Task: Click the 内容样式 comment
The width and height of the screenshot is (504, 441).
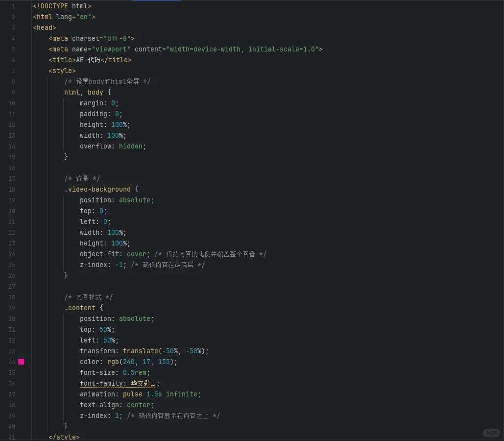Action: point(88,297)
